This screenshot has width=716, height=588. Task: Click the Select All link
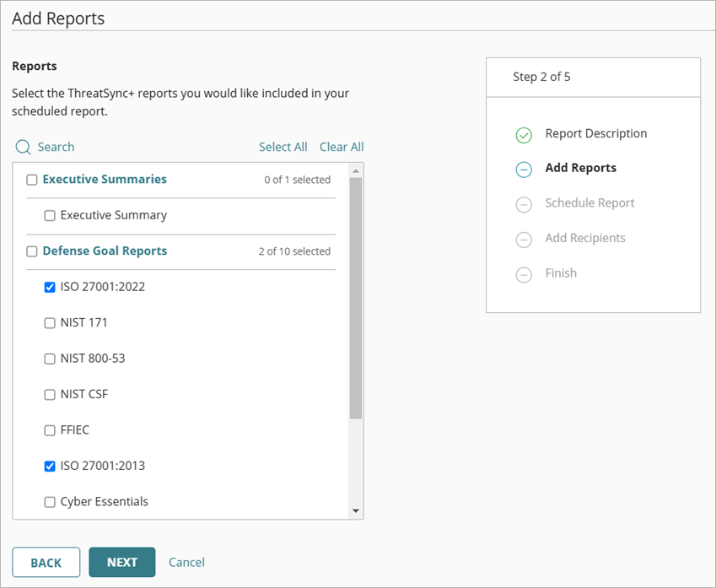click(x=283, y=147)
